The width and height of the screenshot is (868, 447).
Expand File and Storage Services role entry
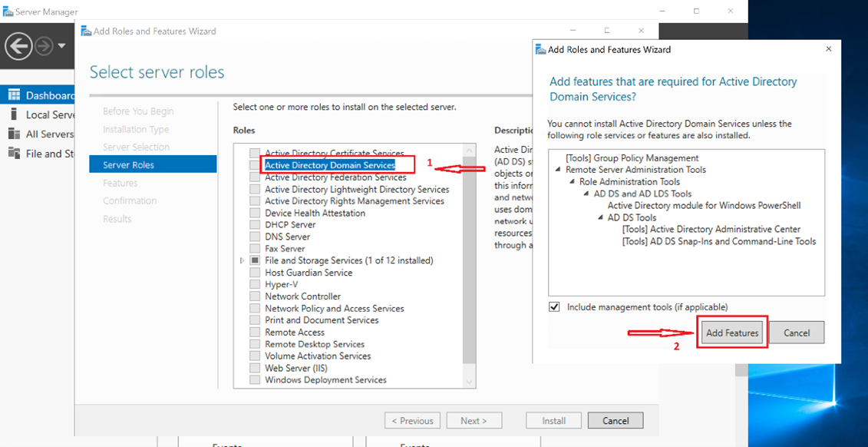241,260
